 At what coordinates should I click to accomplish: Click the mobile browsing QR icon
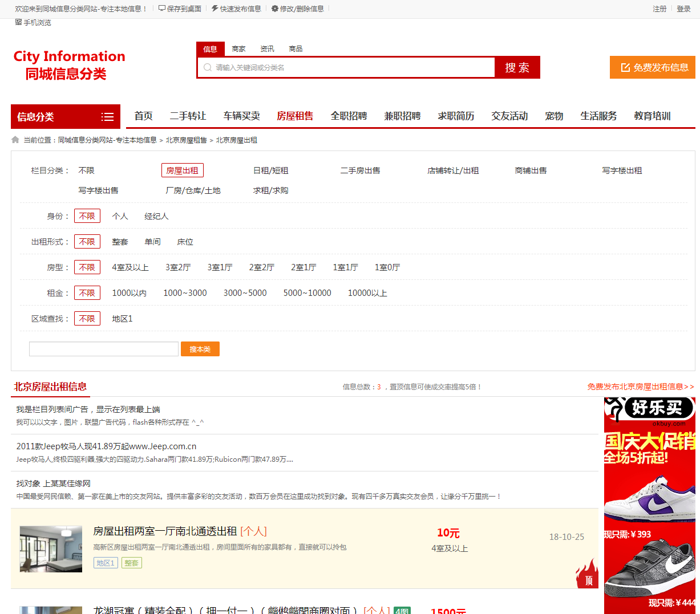18,22
